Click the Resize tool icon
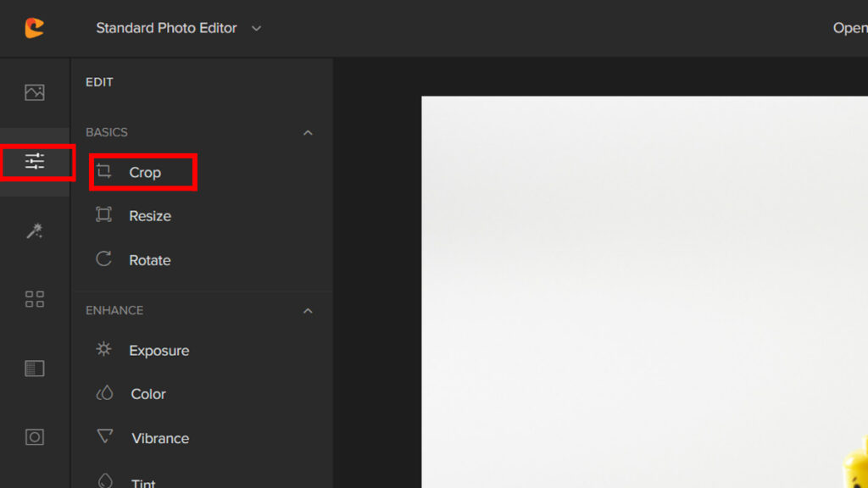 [104, 215]
